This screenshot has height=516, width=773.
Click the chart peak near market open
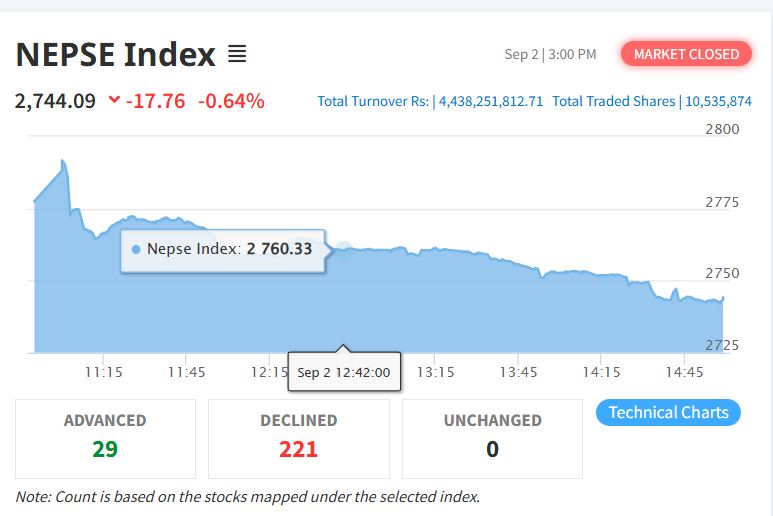click(63, 161)
